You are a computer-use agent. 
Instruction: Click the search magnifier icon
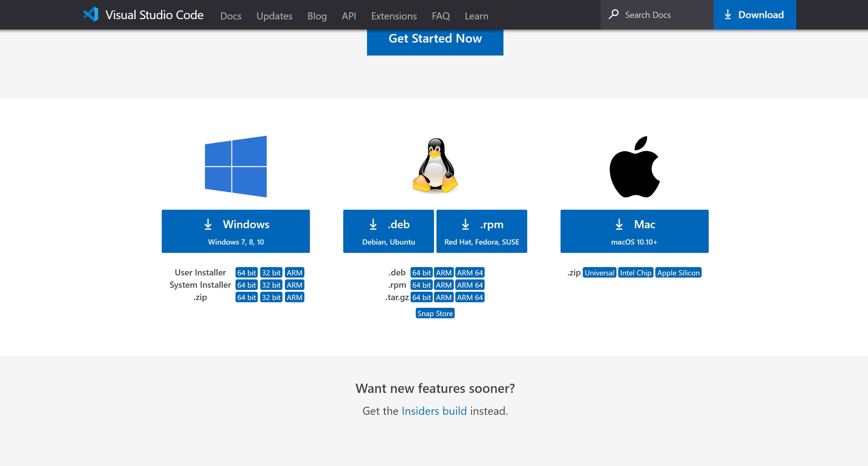pos(614,14)
